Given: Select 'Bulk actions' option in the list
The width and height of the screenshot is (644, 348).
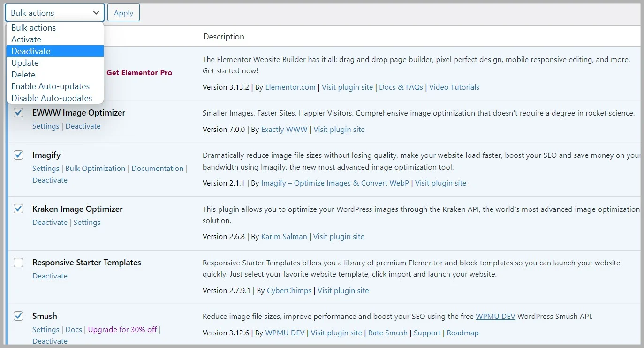Looking at the screenshot, I should point(55,28).
